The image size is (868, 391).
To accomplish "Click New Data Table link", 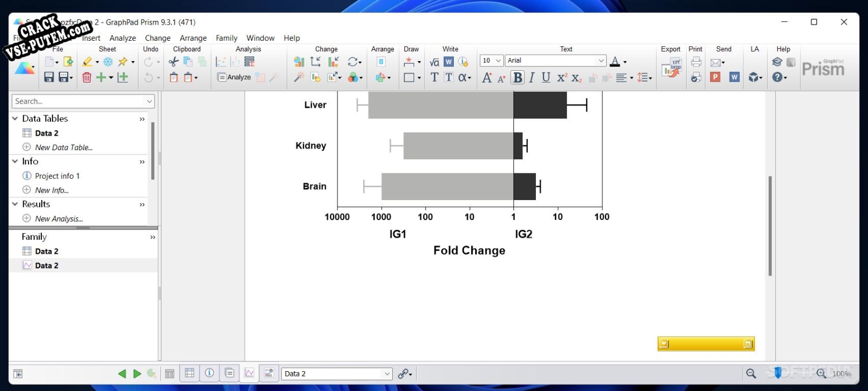I will pyautogui.click(x=64, y=147).
